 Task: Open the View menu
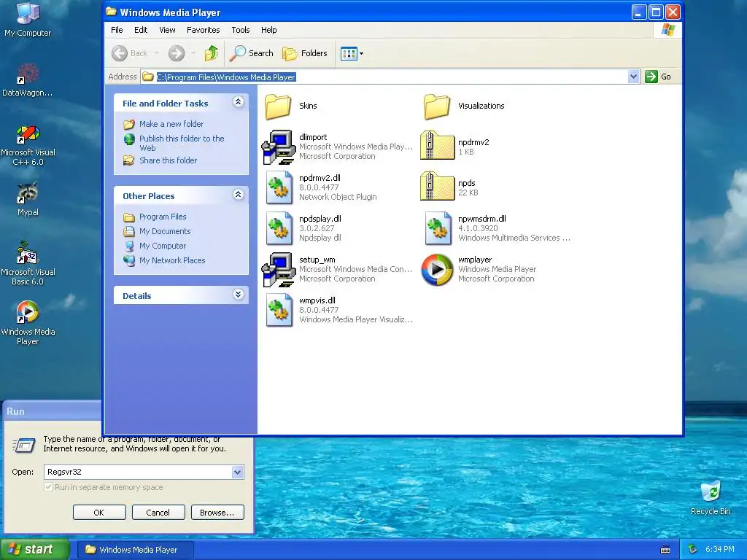[167, 30]
